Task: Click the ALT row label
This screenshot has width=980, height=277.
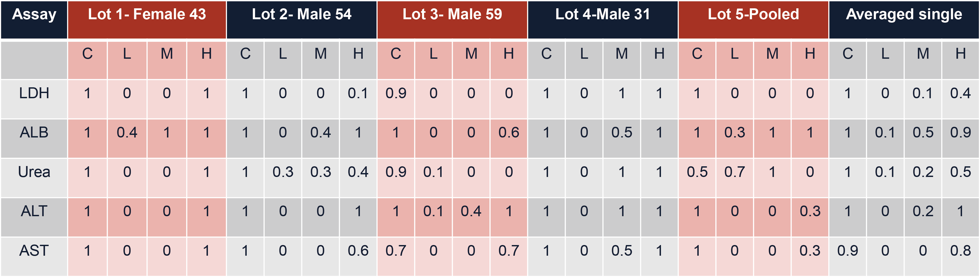Action: pos(34,211)
